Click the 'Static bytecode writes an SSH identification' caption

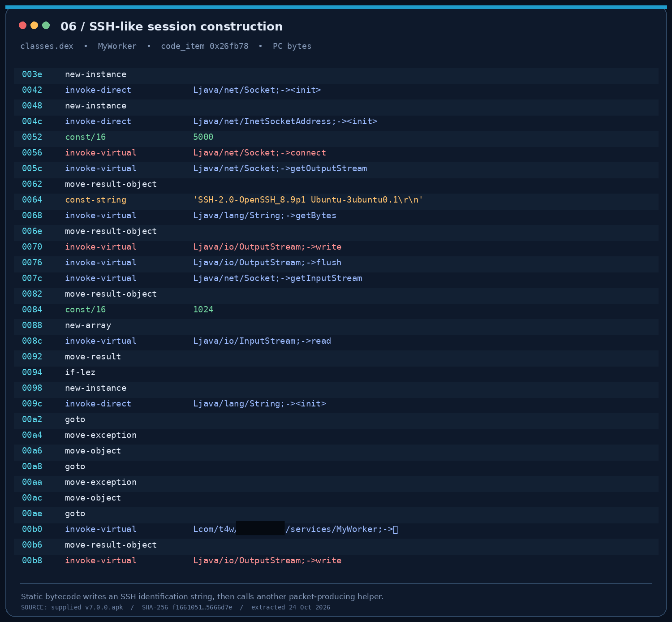202,596
